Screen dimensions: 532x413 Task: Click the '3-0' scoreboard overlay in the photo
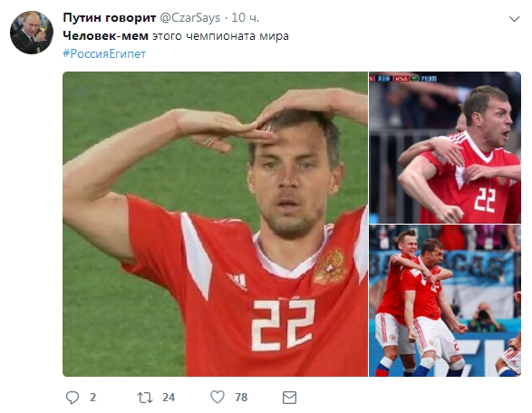(x=383, y=79)
